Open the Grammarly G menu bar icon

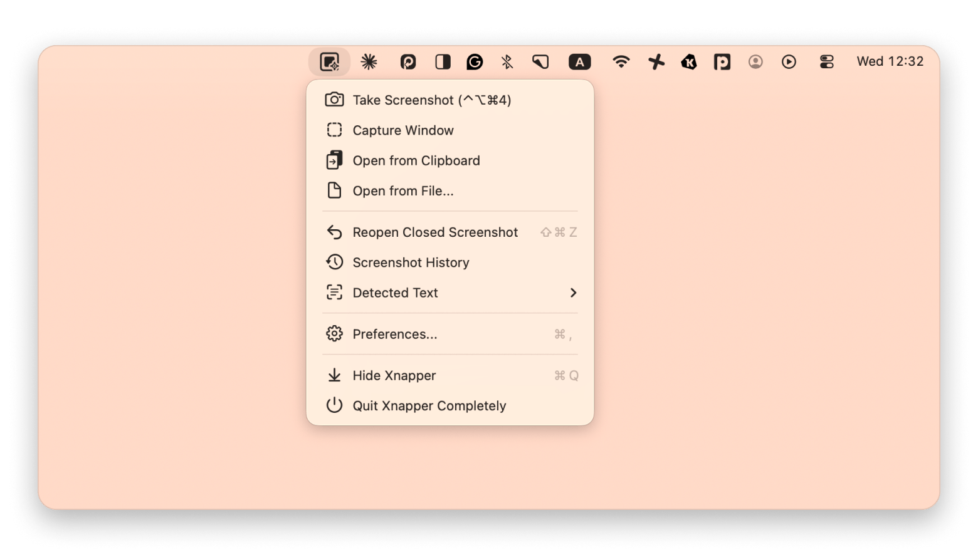click(475, 61)
